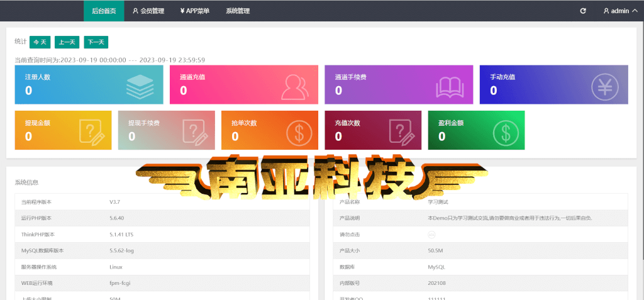Open the 后台首页 tab
This screenshot has height=300, width=644.
[104, 11]
